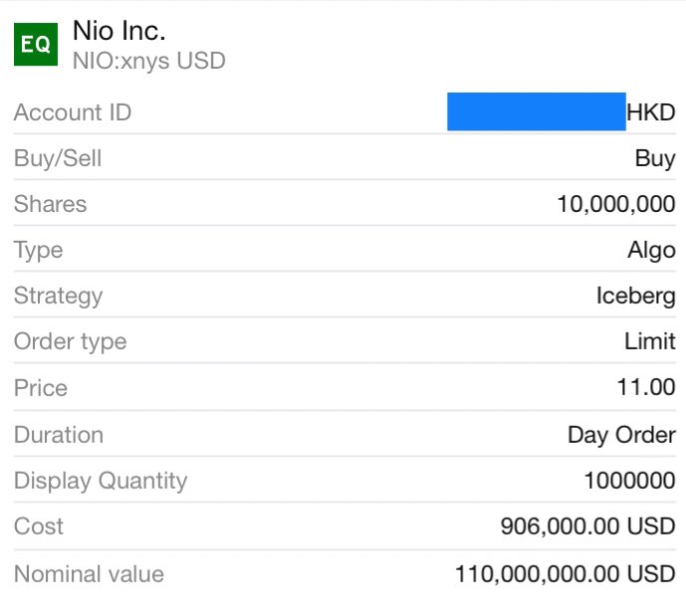The image size is (686, 616).
Task: Select the 11.00 price value
Action: pyautogui.click(x=646, y=387)
